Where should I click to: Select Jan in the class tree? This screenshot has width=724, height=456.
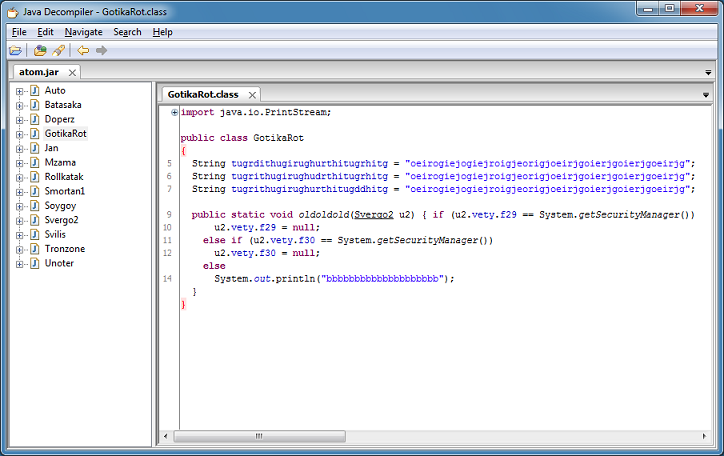point(51,148)
